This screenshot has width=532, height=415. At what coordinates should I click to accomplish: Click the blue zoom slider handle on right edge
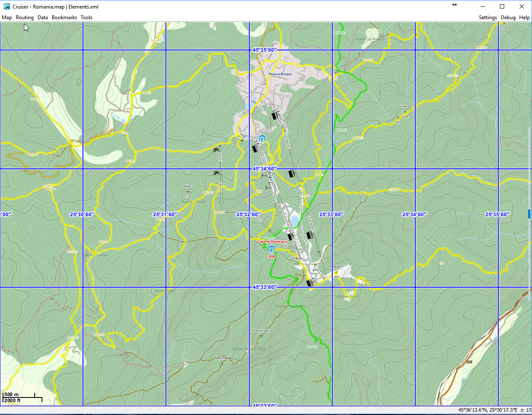(529, 214)
